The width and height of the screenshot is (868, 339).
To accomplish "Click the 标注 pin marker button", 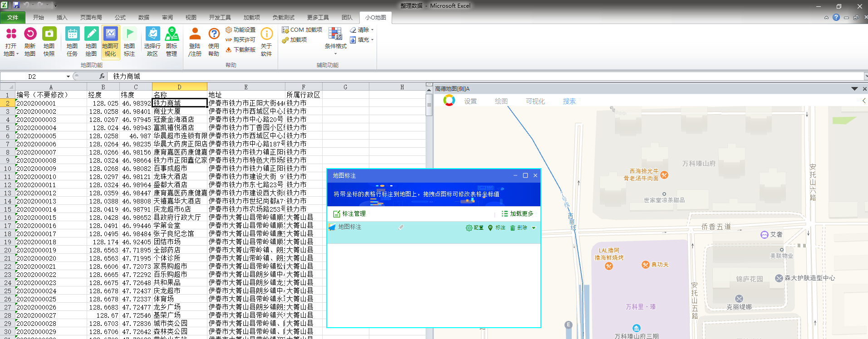I will pyautogui.click(x=496, y=228).
